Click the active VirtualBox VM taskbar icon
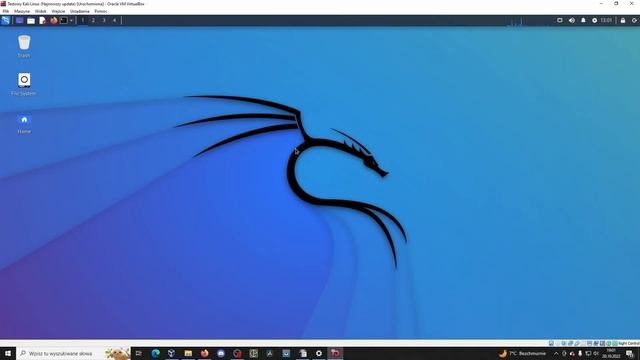Screen dimensions: 640x360 point(335,353)
